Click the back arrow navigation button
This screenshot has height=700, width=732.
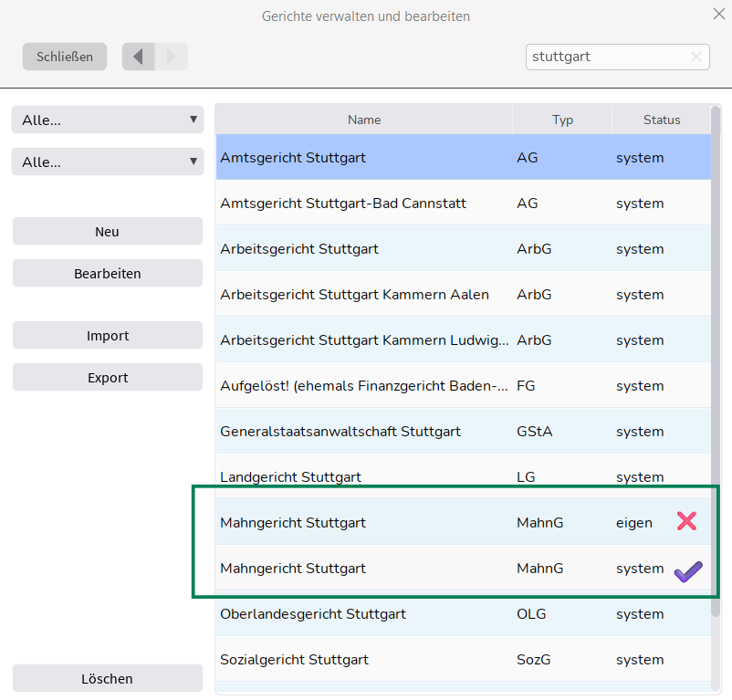click(139, 57)
